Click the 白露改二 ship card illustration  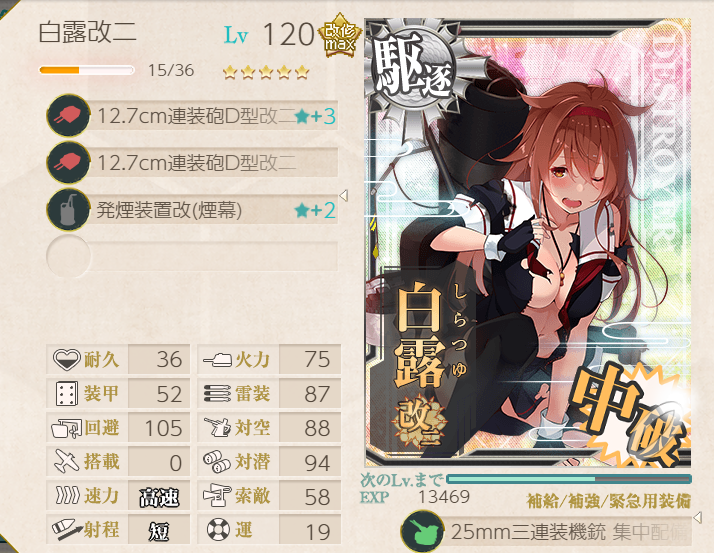(x=528, y=243)
